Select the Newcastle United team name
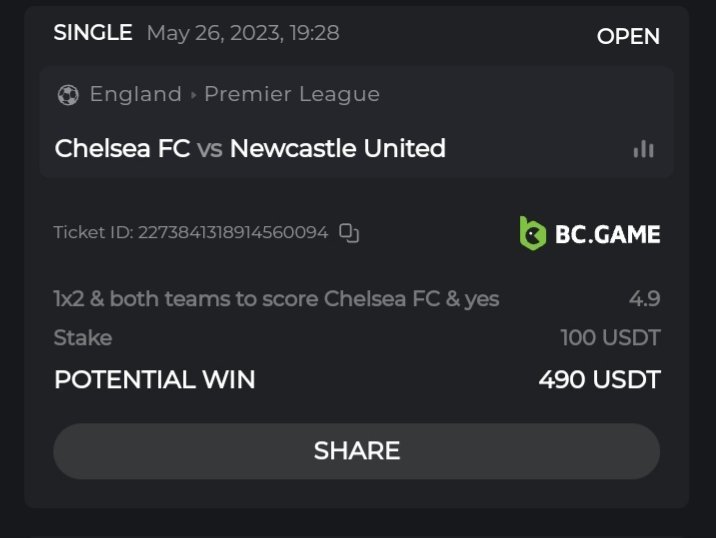This screenshot has width=716, height=538. 337,149
